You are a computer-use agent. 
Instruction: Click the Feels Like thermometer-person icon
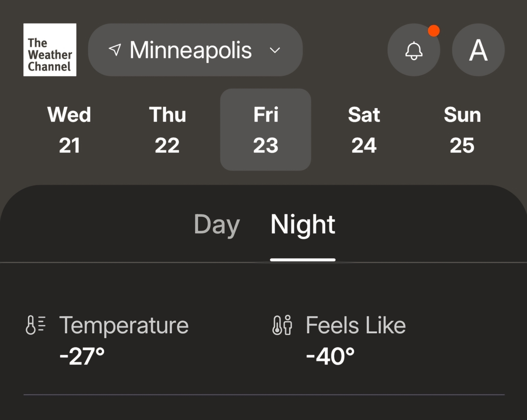coord(282,325)
